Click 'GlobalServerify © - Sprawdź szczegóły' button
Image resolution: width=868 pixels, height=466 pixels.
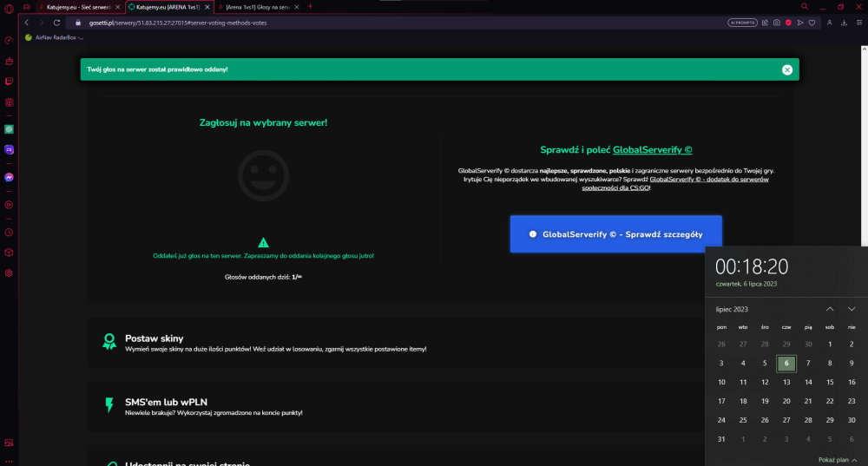click(x=616, y=234)
